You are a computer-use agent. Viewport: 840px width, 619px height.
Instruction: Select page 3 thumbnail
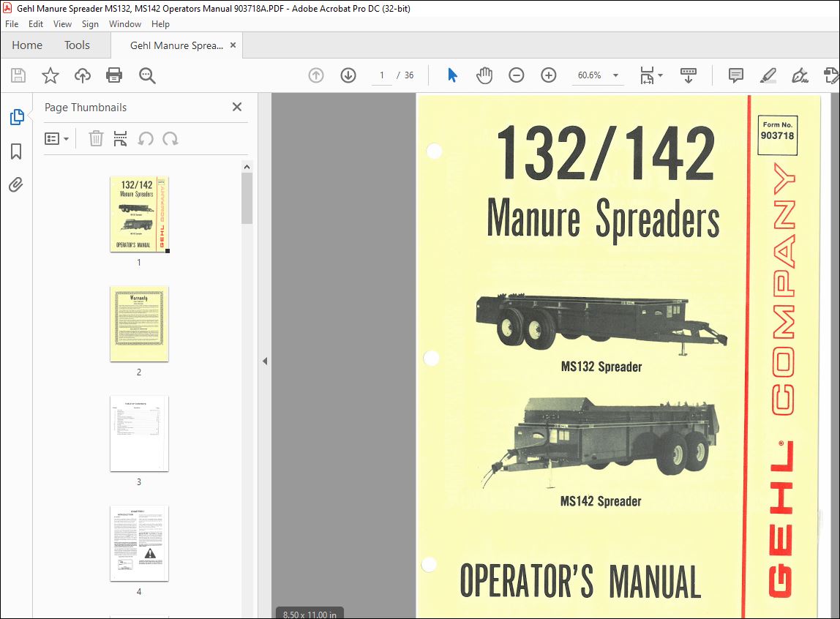[139, 434]
